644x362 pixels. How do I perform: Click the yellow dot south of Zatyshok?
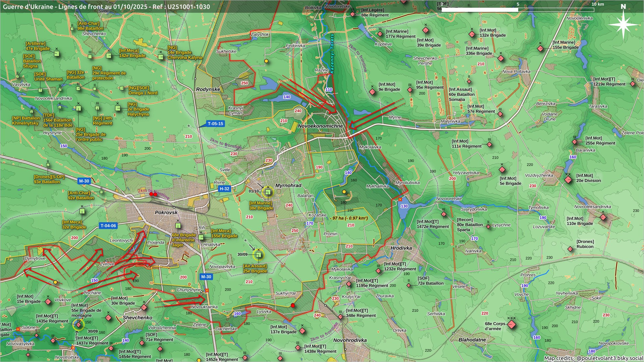pos(266,61)
